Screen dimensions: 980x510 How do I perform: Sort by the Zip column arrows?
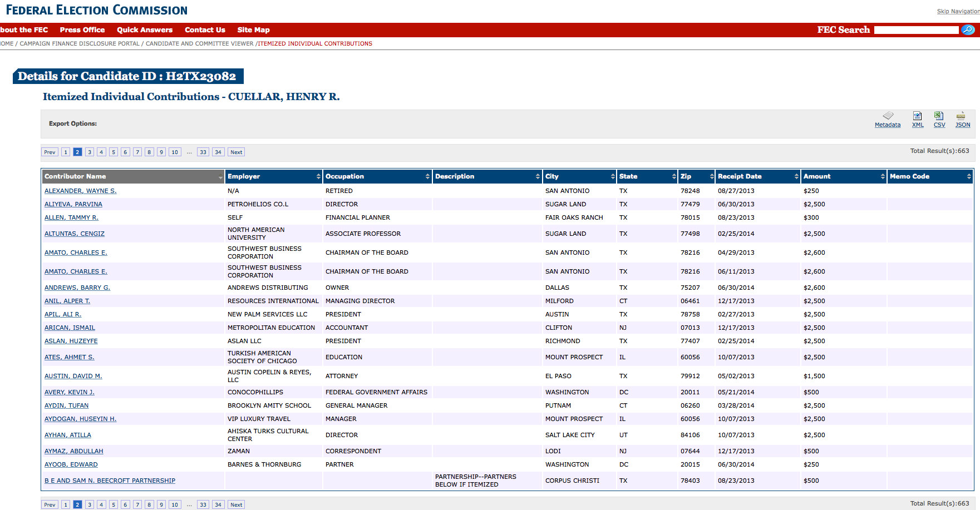click(712, 176)
